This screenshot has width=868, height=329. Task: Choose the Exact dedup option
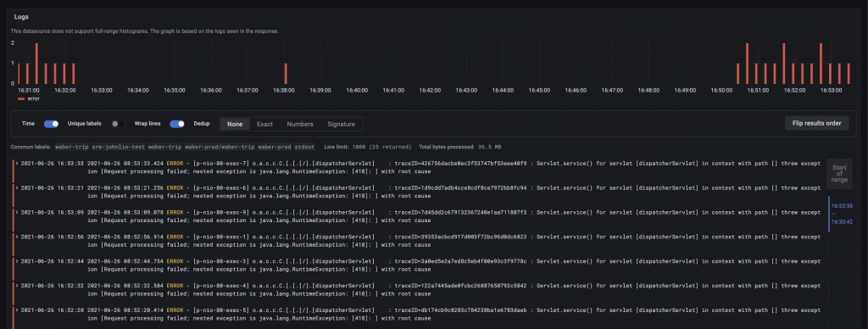coord(264,124)
